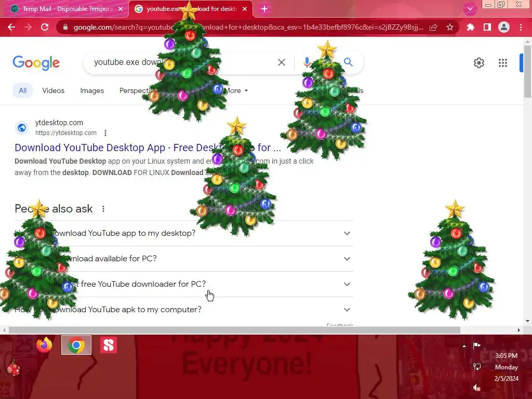Viewport: 532px width, 399px height.
Task: Clear the search box with X icon
Action: coord(281,62)
